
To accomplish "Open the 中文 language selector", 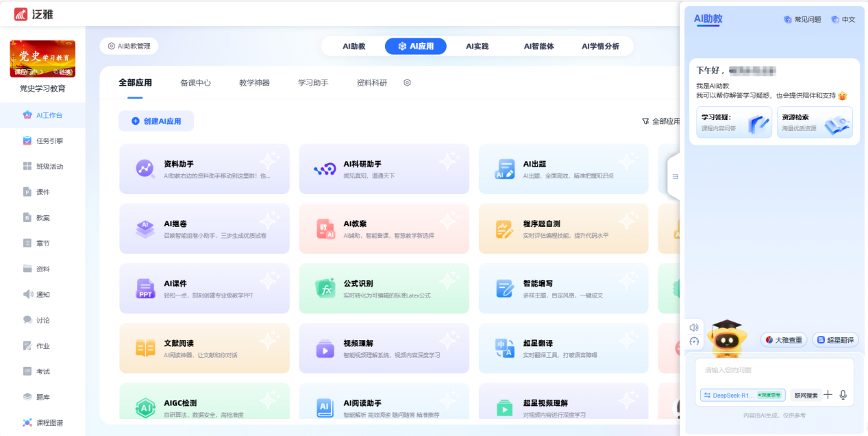I will [x=843, y=20].
